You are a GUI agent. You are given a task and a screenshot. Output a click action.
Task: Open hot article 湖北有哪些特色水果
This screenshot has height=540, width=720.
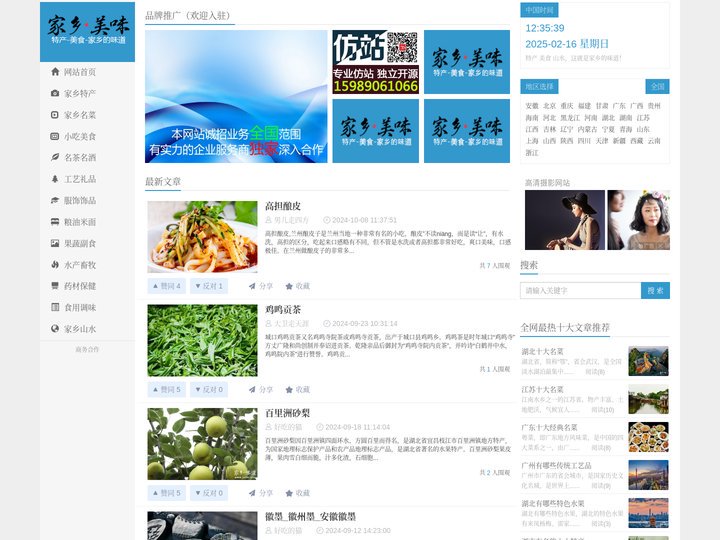point(553,504)
